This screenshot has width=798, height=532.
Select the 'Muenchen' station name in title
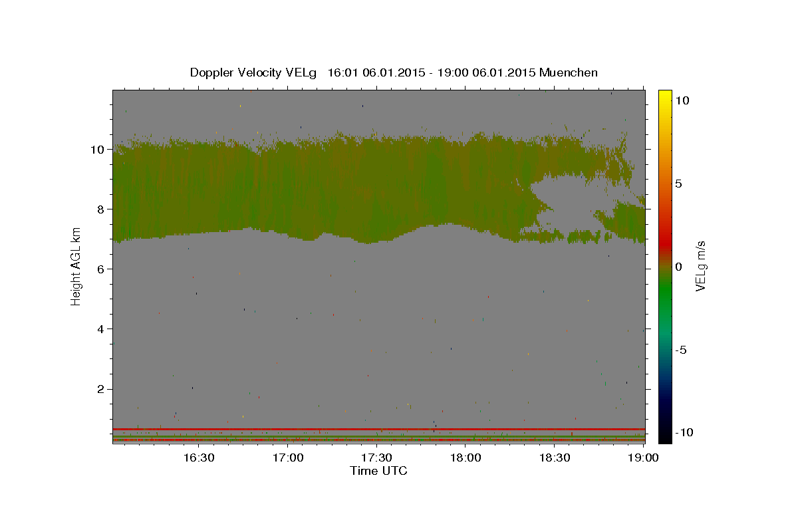click(569, 72)
